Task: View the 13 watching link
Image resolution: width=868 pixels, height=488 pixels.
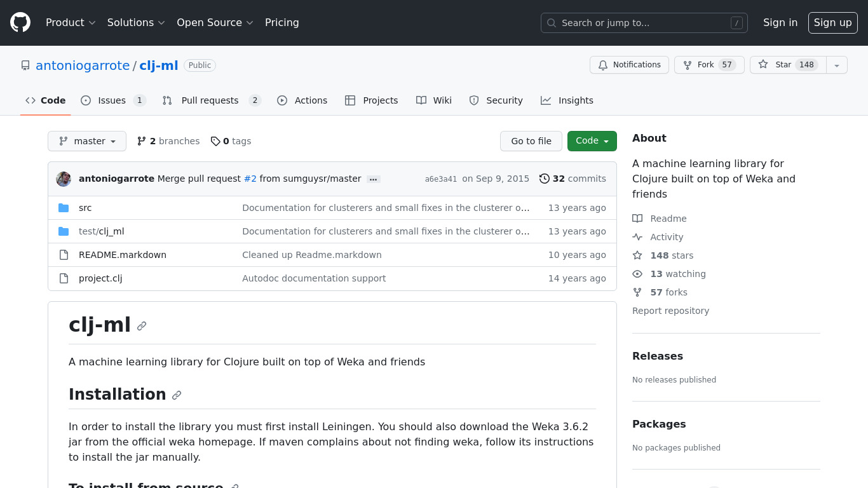Action: 669,274
